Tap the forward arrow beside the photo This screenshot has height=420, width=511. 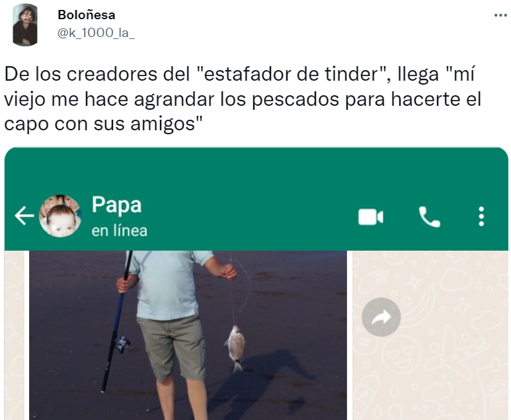381,317
